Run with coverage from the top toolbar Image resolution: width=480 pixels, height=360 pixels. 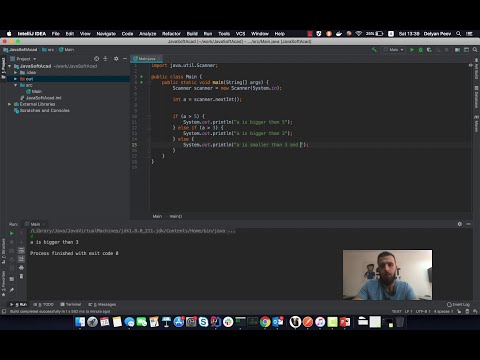[429, 50]
